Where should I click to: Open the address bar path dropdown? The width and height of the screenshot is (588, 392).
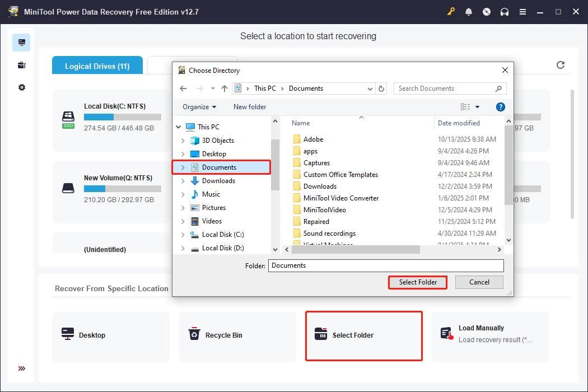point(370,88)
